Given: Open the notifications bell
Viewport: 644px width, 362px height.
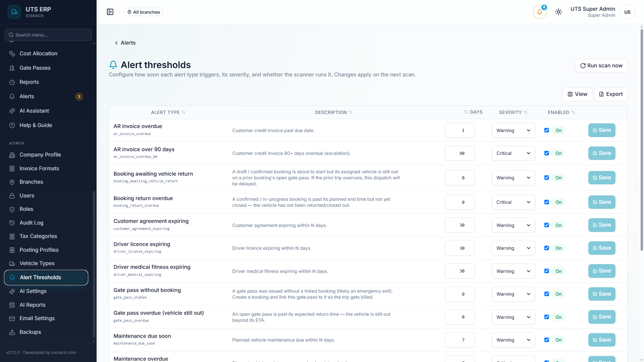Looking at the screenshot, I should (x=539, y=12).
